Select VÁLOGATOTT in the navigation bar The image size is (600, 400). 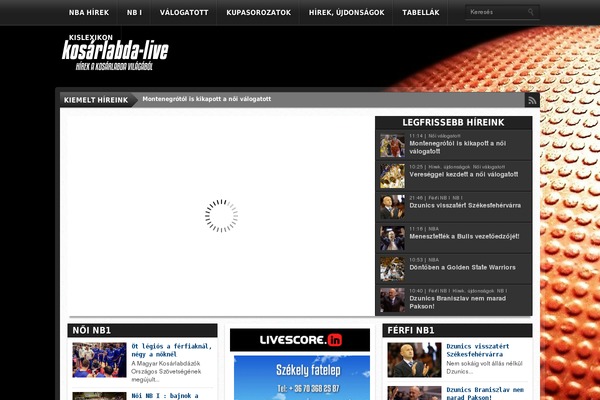click(184, 13)
